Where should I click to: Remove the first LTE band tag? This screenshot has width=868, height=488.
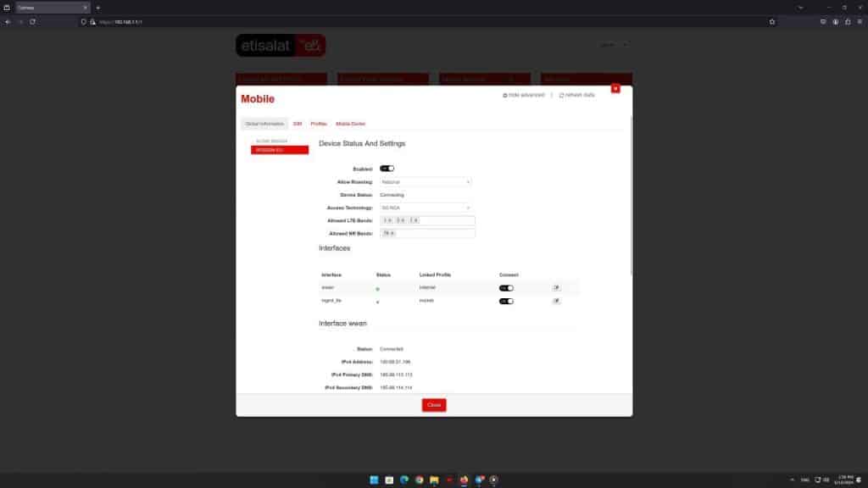point(390,221)
